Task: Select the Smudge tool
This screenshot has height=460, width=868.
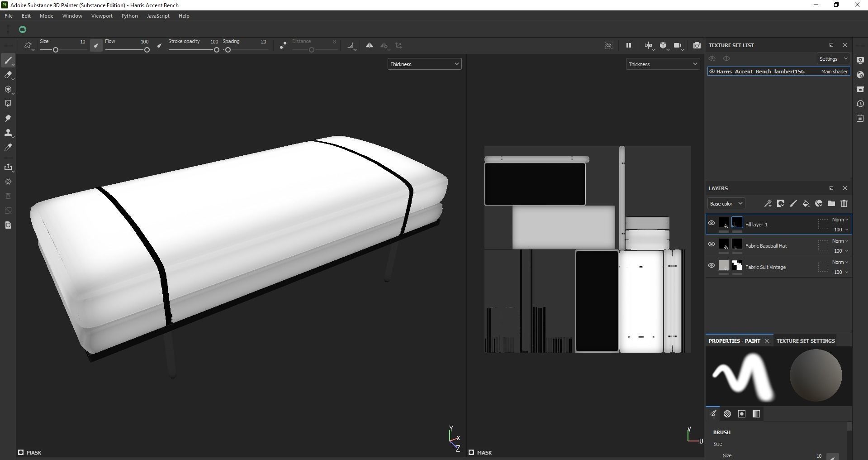Action: pos(8,118)
